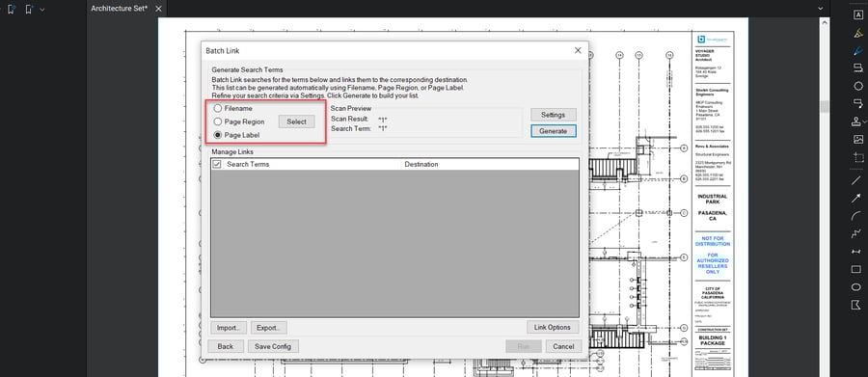Image resolution: width=868 pixels, height=377 pixels.
Task: Select the Snapshot crop tool icon
Action: coord(858,157)
